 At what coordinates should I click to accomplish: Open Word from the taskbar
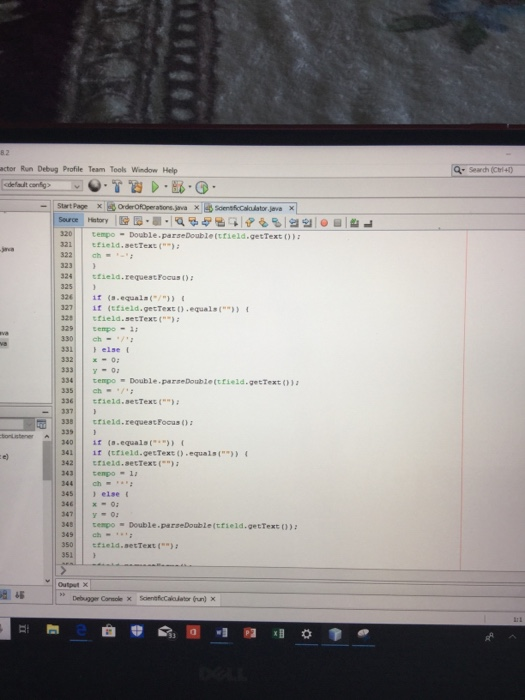tap(221, 633)
